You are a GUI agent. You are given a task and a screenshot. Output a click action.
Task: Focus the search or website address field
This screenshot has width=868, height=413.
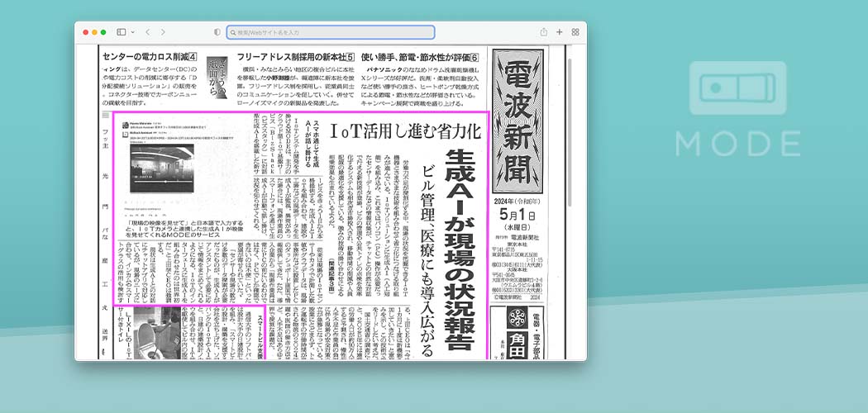click(331, 32)
